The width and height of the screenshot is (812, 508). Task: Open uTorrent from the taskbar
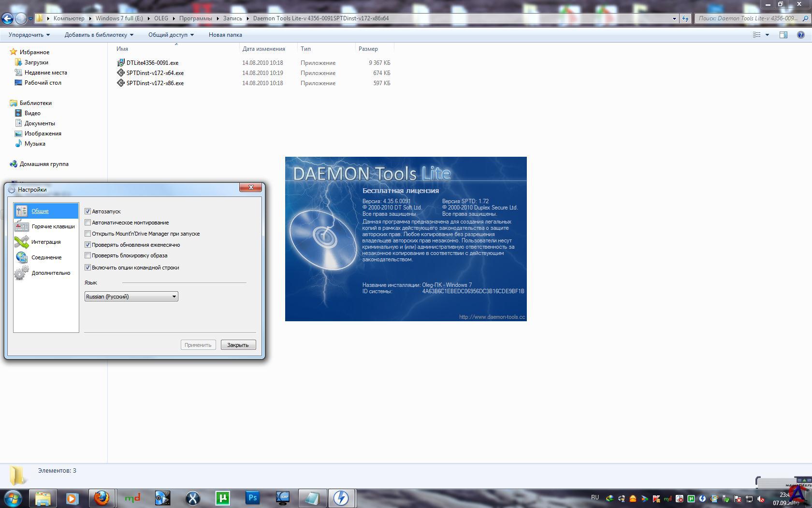(x=222, y=498)
